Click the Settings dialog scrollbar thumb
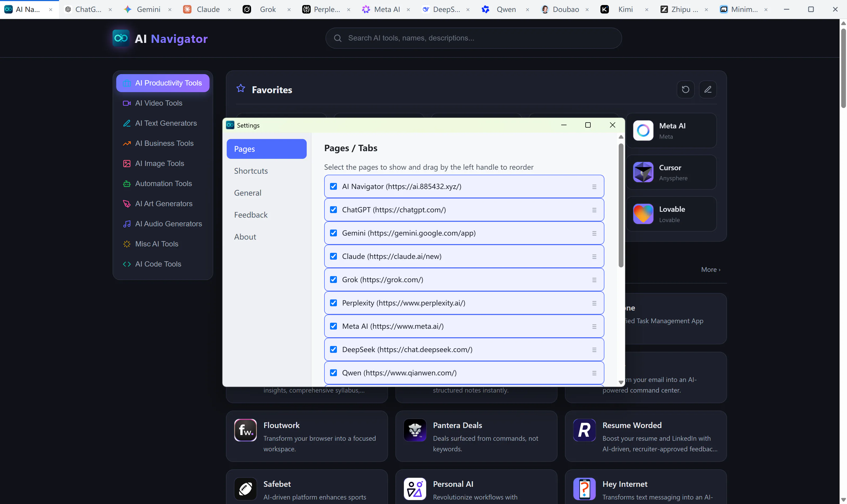Viewport: 847px width, 504px height. tap(621, 205)
